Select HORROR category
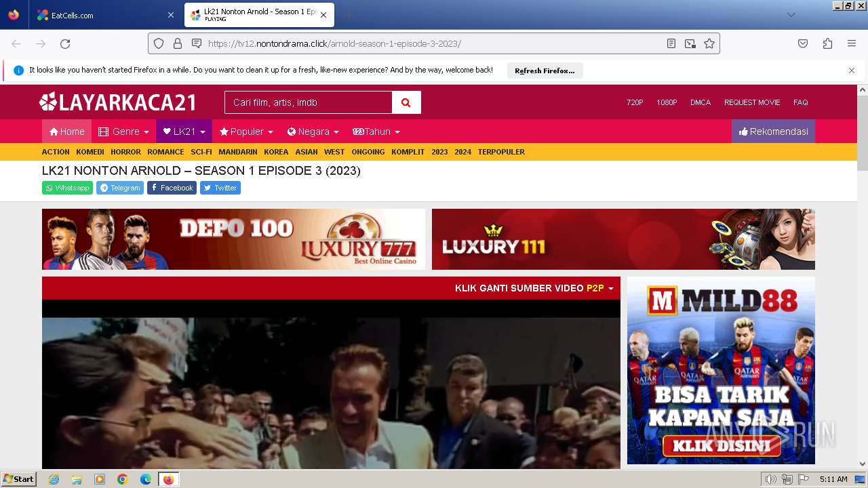This screenshot has height=488, width=868. 126,152
